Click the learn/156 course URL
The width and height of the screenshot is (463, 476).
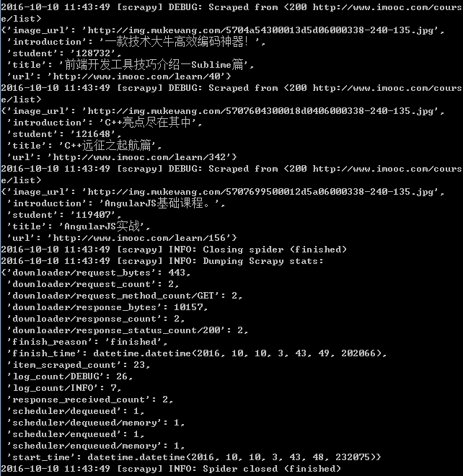tap(139, 238)
